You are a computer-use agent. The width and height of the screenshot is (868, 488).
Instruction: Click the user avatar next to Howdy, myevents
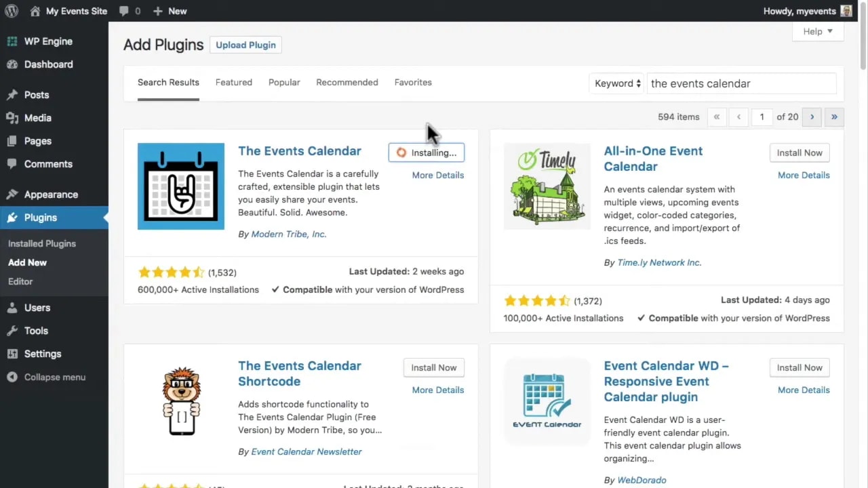[846, 11]
